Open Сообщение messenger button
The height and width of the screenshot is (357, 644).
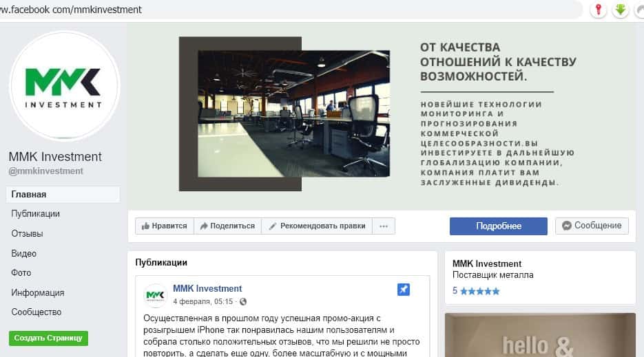click(592, 226)
